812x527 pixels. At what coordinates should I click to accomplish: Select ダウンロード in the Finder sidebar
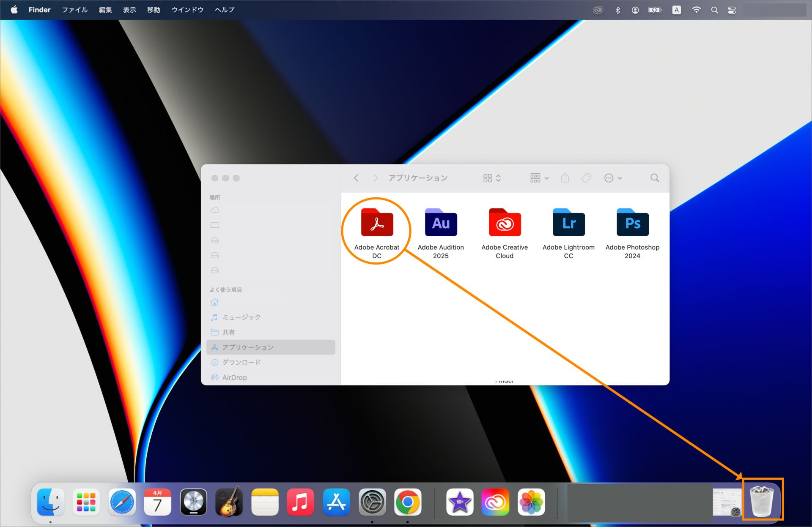click(x=241, y=362)
